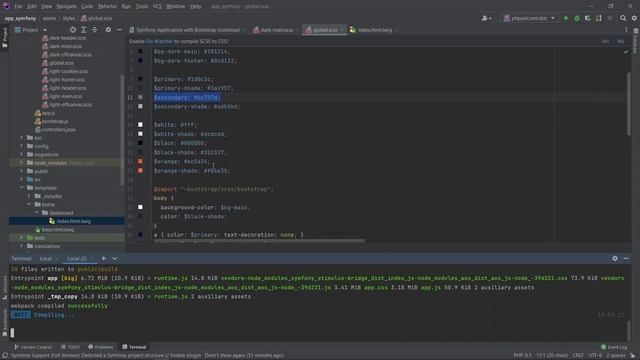Switch to the Local terminal tab
Viewport: 640px width, 360px height.
(46, 258)
